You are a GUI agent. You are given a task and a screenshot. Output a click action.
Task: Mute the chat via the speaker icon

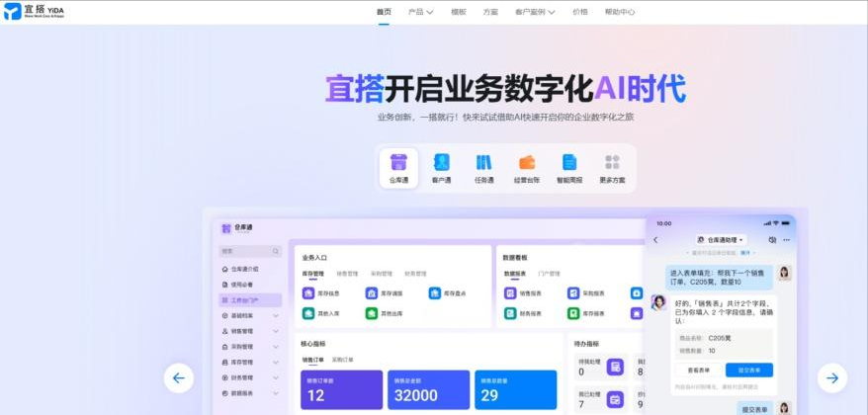click(x=772, y=239)
